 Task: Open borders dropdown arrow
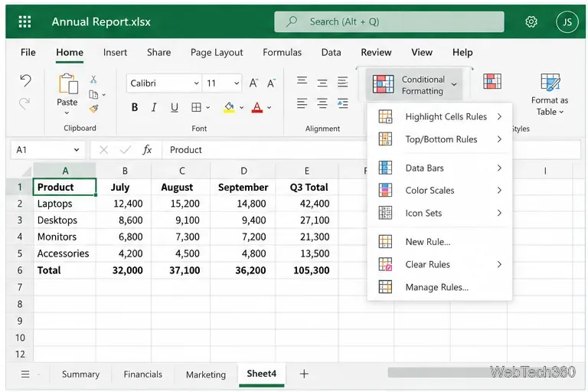[207, 108]
